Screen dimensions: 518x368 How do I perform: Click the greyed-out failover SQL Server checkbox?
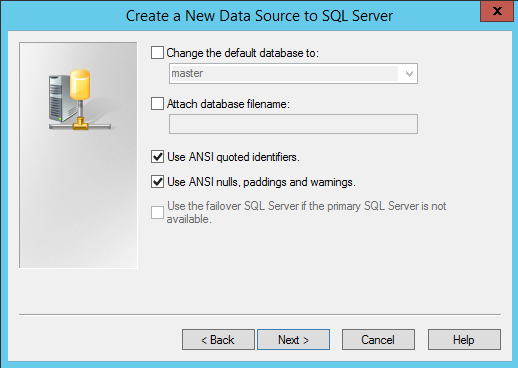pos(157,212)
